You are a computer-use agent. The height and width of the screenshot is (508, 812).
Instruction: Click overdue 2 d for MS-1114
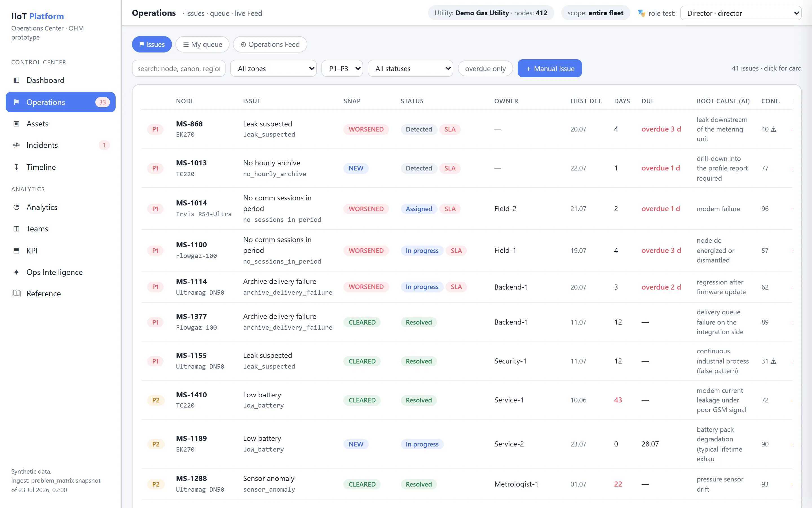click(x=661, y=287)
